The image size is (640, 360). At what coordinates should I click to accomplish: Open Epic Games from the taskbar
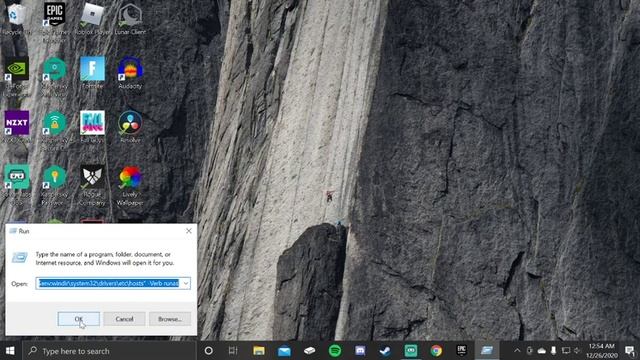point(461,351)
